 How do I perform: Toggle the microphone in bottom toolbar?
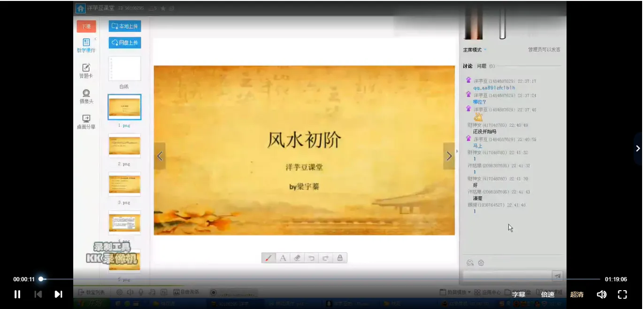point(141,292)
